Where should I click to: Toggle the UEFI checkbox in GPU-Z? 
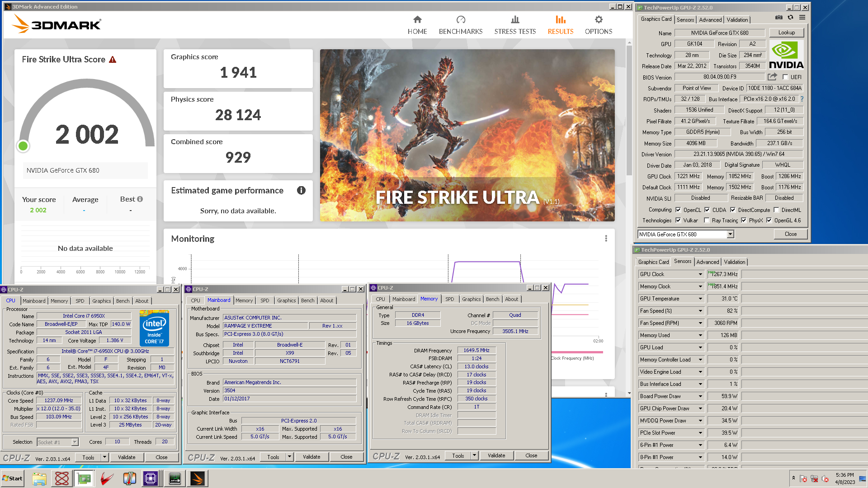pyautogui.click(x=785, y=77)
